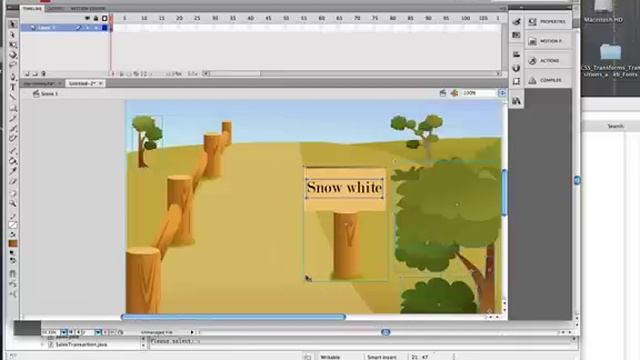This screenshot has height=360, width=640.
Task: Select the Free Transform tool
Action: [13, 44]
